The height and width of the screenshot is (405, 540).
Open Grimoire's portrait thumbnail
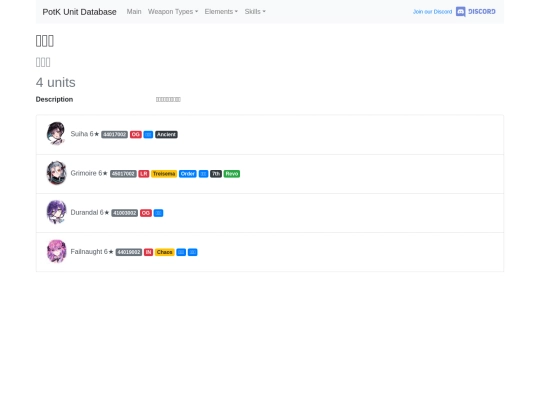56,173
